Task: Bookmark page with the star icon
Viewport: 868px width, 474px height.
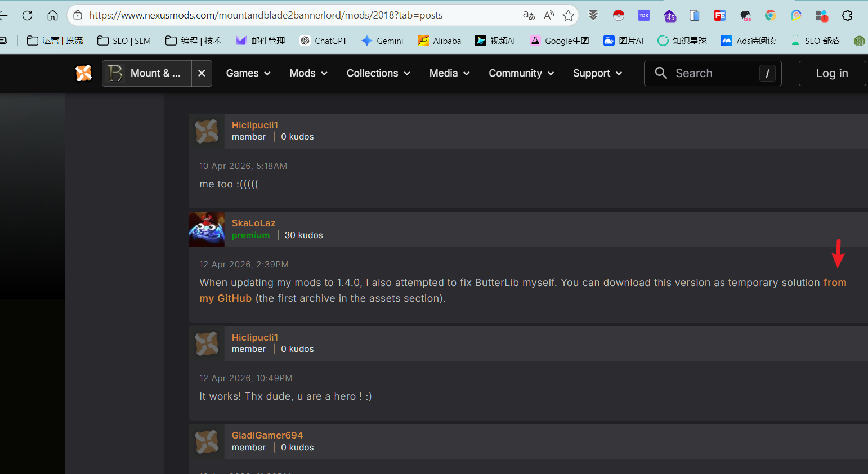Action: [569, 15]
